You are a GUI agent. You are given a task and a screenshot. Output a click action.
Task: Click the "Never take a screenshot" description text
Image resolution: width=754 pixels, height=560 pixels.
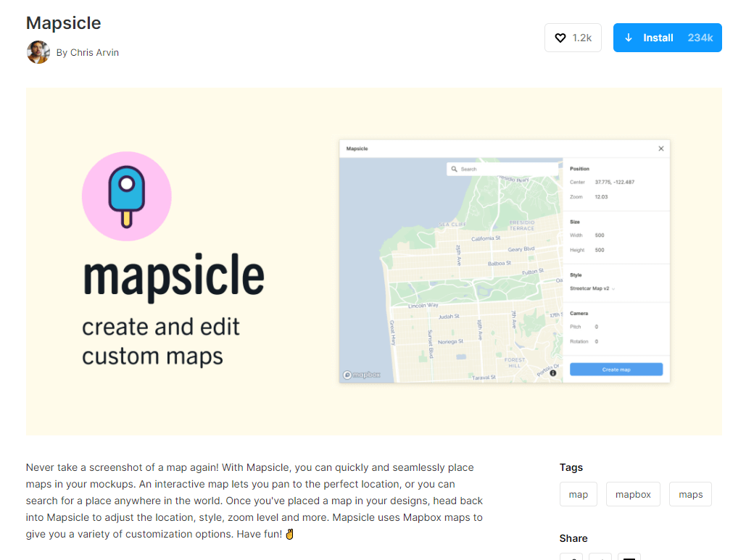pos(254,501)
